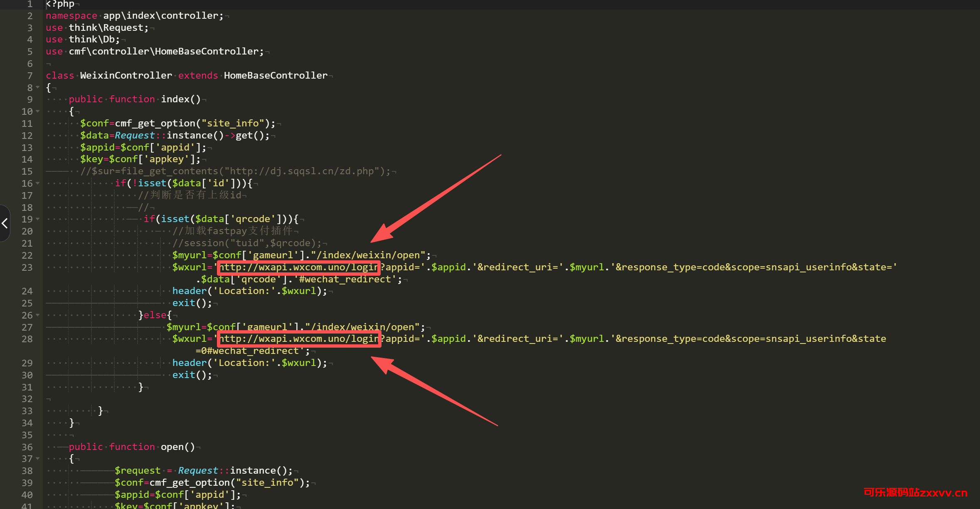The image size is (980, 509).
Task: Click the second highlighted wxapi.wxcom.uno/login URL
Action: [x=298, y=339]
